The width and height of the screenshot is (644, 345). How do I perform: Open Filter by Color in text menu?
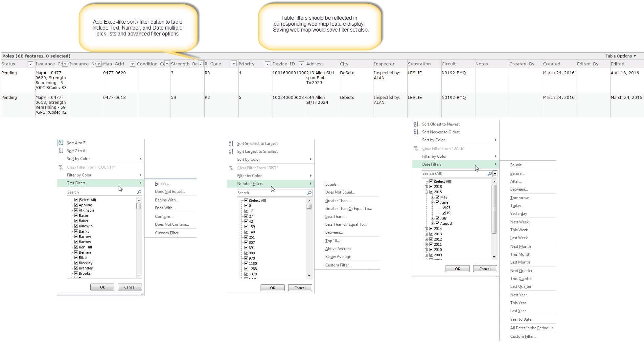click(x=101, y=175)
